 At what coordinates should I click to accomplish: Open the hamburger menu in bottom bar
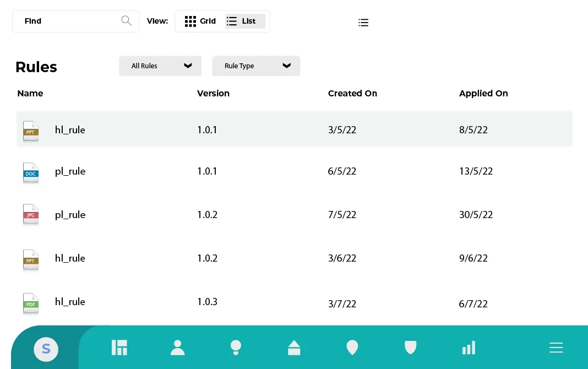click(x=556, y=348)
